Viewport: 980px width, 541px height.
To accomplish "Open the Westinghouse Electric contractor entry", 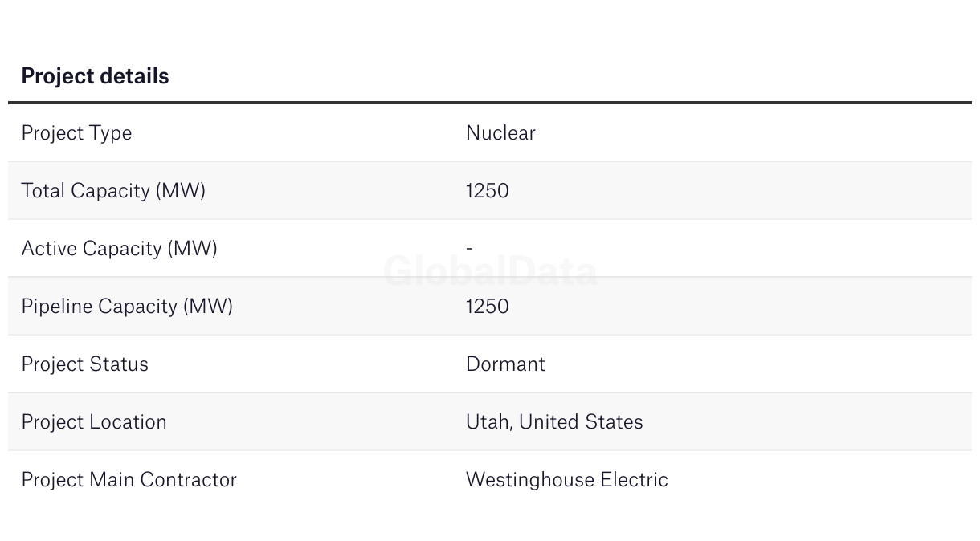I will click(x=567, y=480).
